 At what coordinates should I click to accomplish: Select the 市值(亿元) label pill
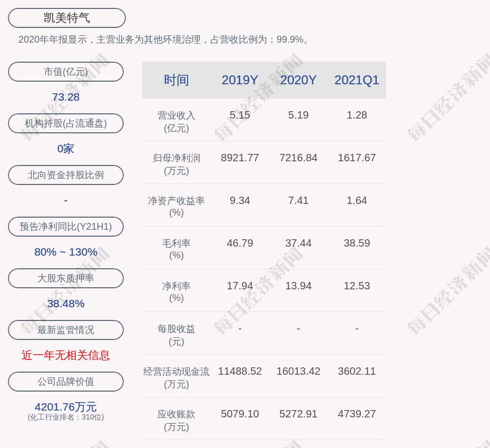coord(66,72)
